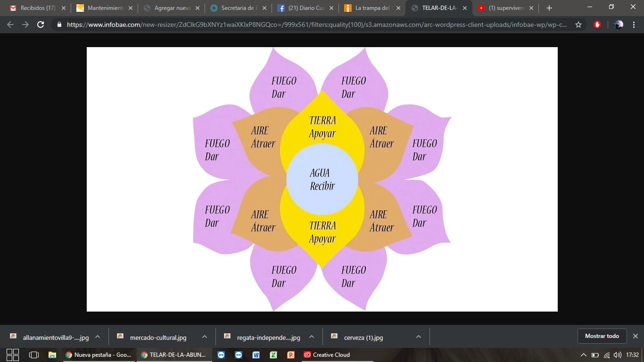The height and width of the screenshot is (362, 644).
Task: Click the Mostrar todo button
Action: click(602, 336)
